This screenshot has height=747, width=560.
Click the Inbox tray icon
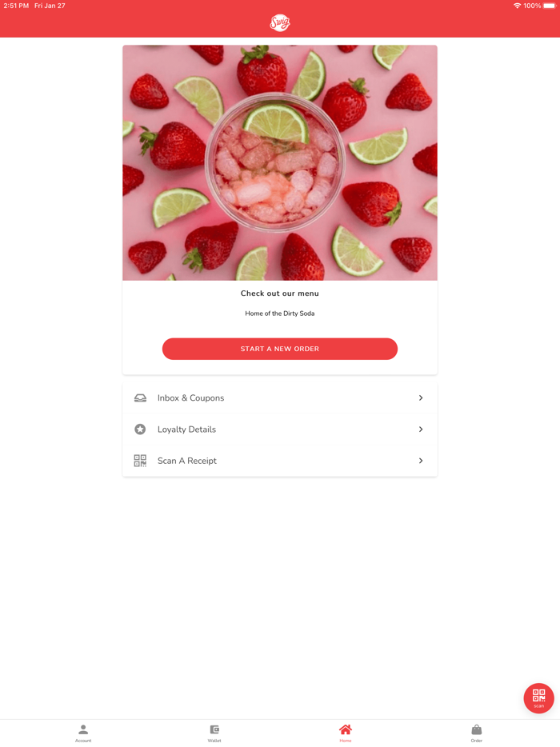click(x=140, y=397)
